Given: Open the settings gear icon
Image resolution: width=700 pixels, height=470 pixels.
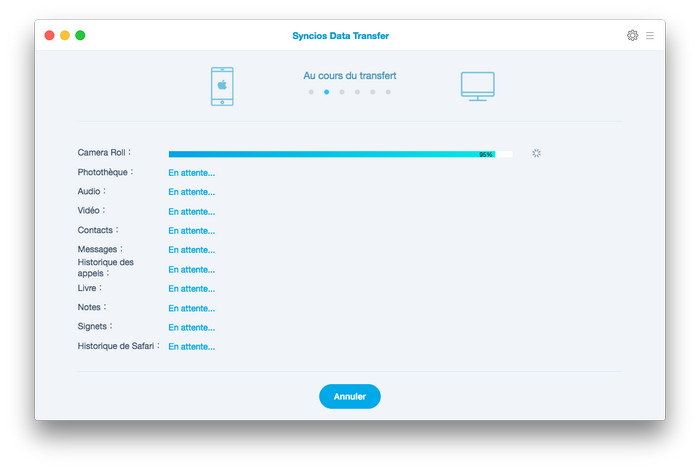Looking at the screenshot, I should [x=632, y=35].
